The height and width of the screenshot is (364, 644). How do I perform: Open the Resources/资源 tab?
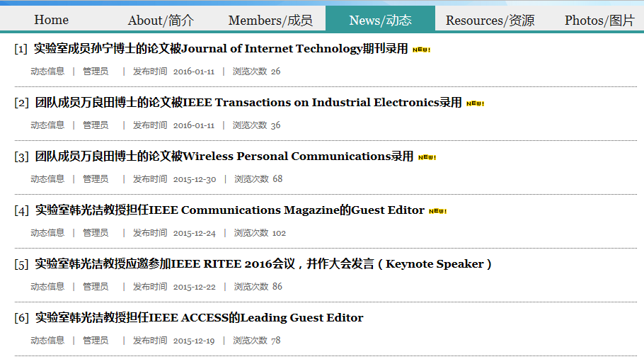coord(490,20)
